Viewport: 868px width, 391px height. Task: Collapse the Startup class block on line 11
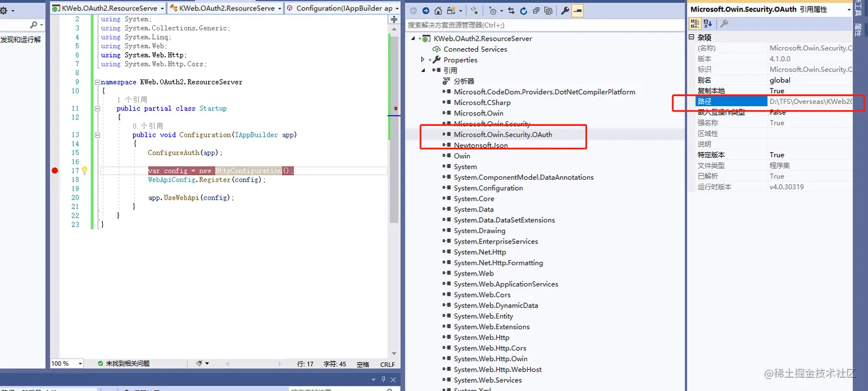coord(97,109)
